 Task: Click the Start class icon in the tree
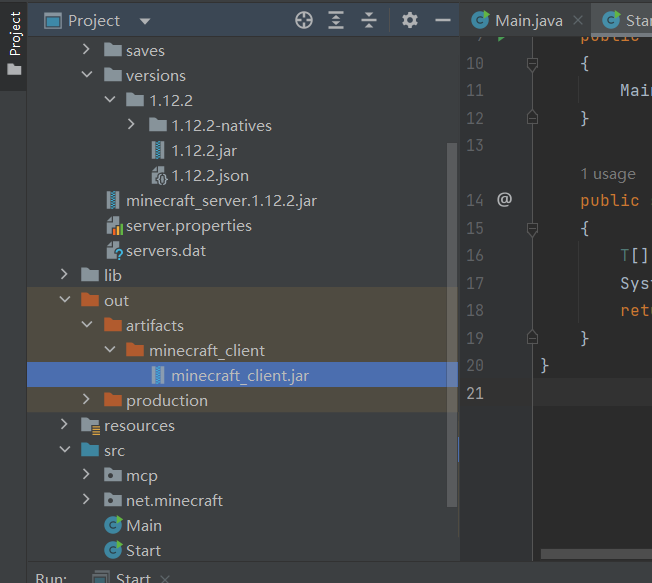pyautogui.click(x=113, y=550)
